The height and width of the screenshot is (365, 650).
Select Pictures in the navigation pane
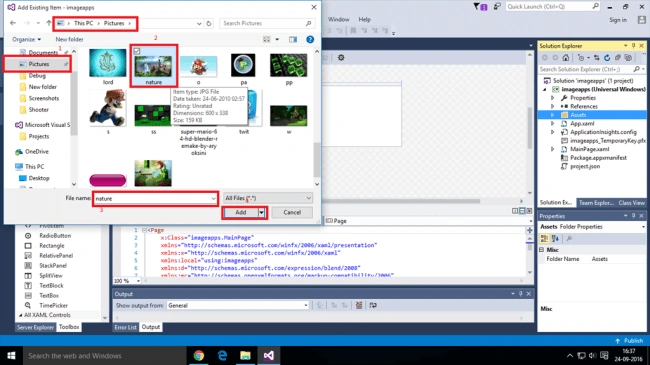pyautogui.click(x=38, y=64)
